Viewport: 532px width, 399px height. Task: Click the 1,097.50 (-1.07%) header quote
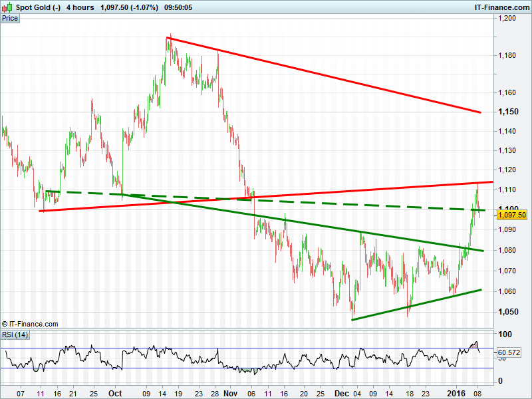coord(124,7)
